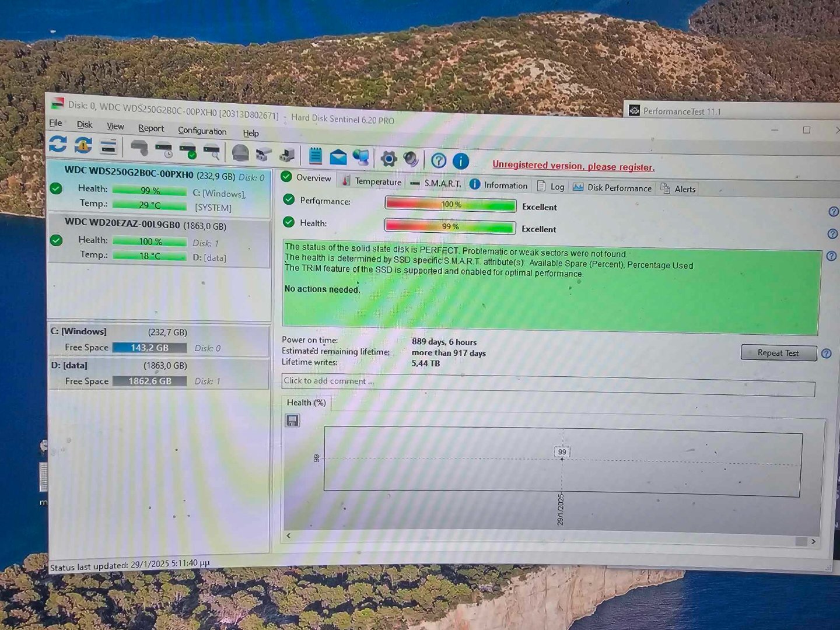Screen dimensions: 840x630
Task: Open the File menu
Action: [56, 123]
